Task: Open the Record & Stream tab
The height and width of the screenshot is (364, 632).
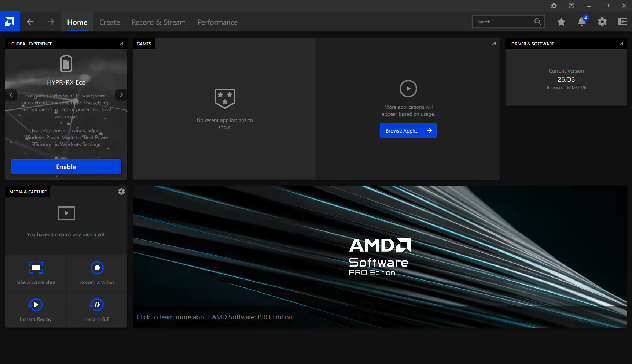Action: [x=159, y=22]
